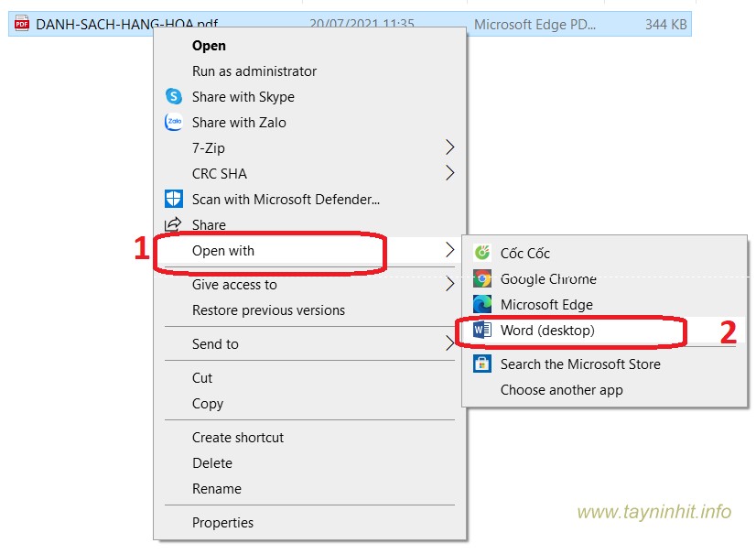Expand the 7-Zip submenu arrow
This screenshot has width=756, height=554.
448,147
